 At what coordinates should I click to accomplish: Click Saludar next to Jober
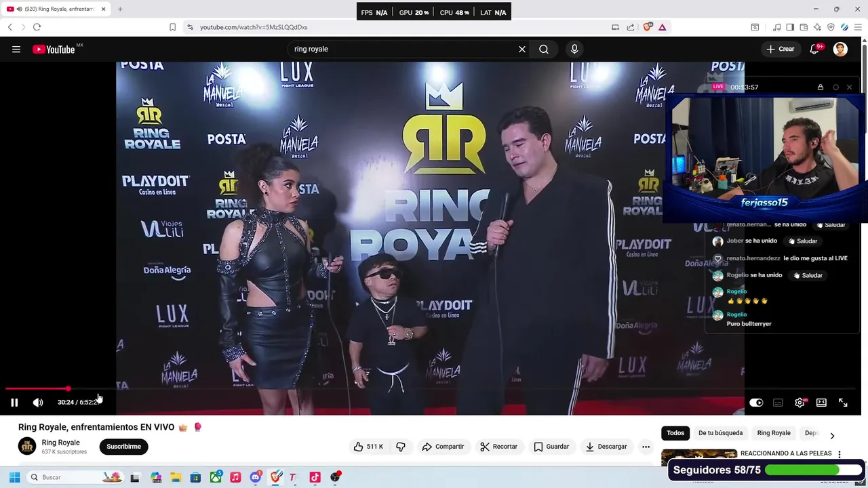[802, 241]
